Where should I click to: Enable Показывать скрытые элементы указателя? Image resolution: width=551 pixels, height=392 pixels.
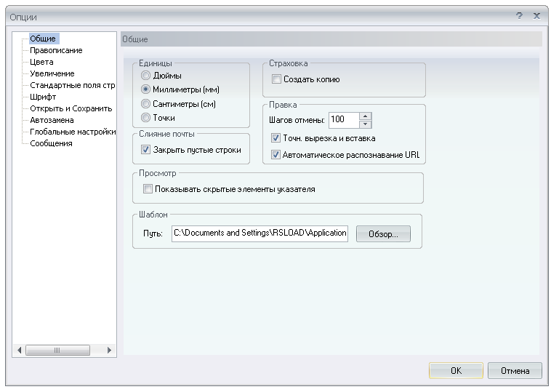148,189
